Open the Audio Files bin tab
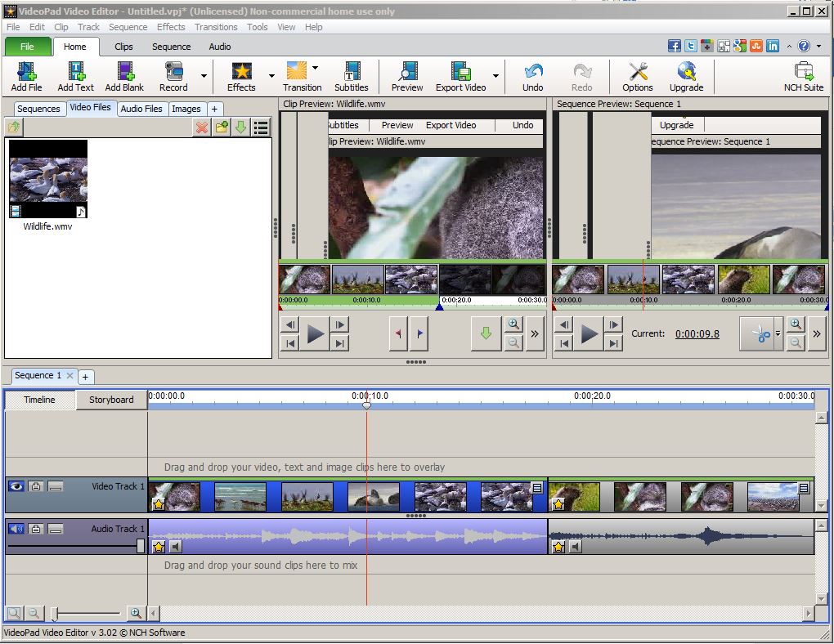834x644 pixels. (141, 109)
